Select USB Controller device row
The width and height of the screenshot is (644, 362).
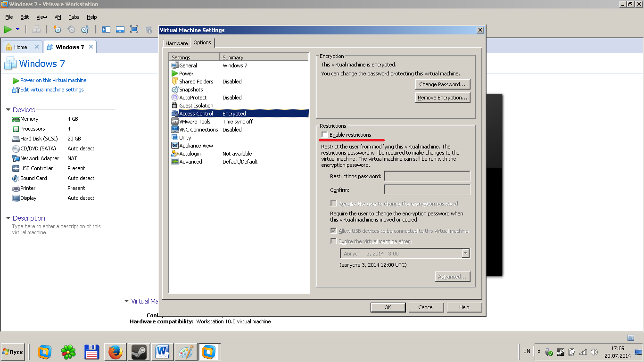(x=36, y=168)
